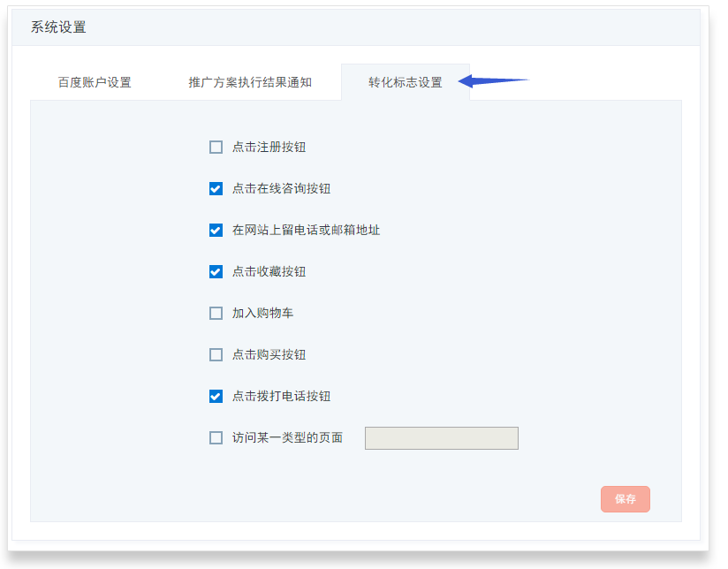
Task: Enable the 点击注册按钮 checkbox
Action: click(216, 148)
